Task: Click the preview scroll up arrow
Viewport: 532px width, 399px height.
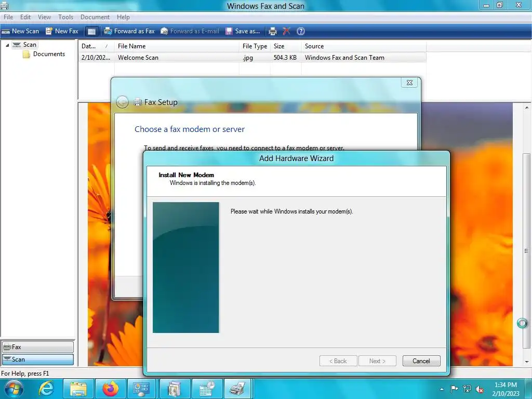Action: pos(527,108)
